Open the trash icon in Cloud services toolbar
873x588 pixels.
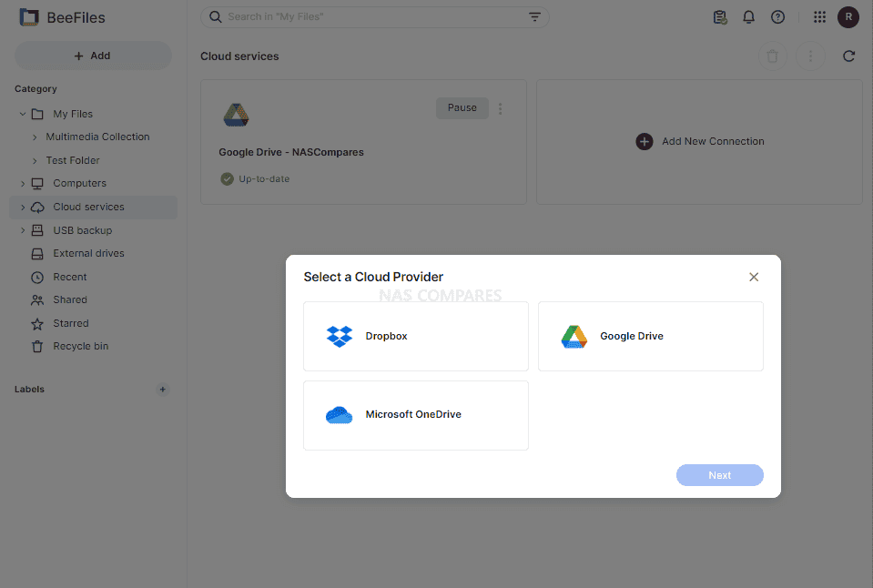tap(773, 56)
